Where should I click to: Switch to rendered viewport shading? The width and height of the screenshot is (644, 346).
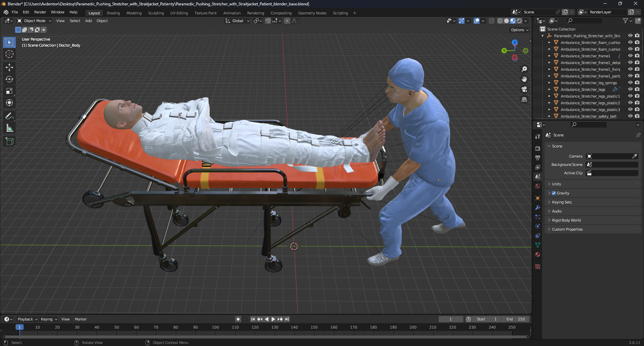(519, 21)
